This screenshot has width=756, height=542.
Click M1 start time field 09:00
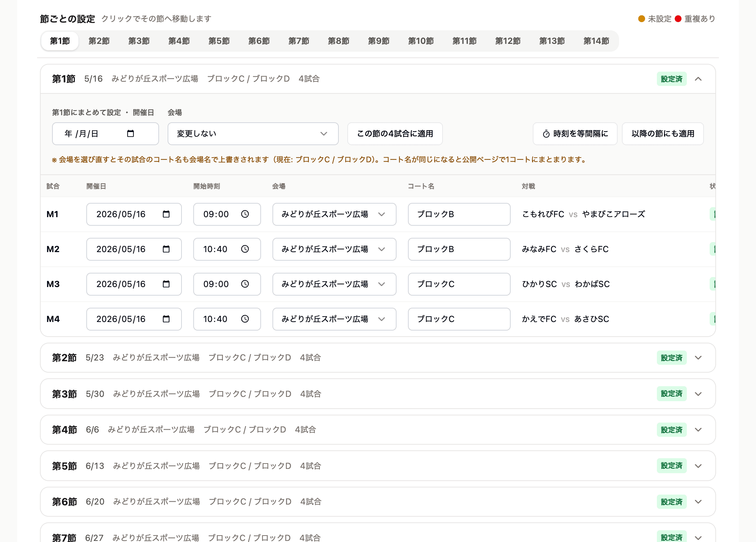point(227,214)
